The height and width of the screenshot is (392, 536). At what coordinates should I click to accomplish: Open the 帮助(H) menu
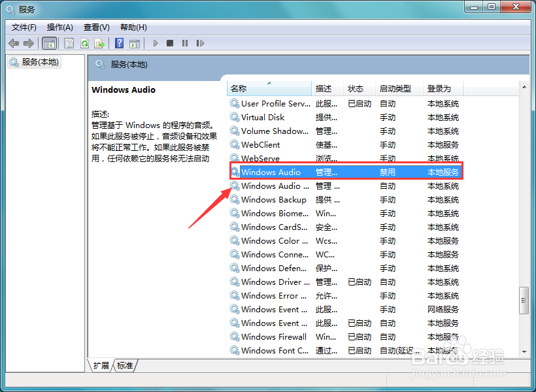133,27
